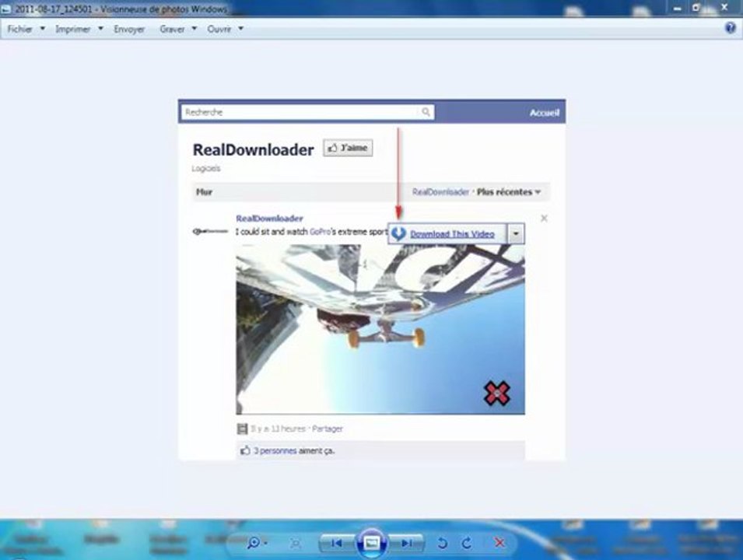Rotate the photo counterclockwise
Image resolution: width=743 pixels, height=560 pixels.
coord(442,544)
